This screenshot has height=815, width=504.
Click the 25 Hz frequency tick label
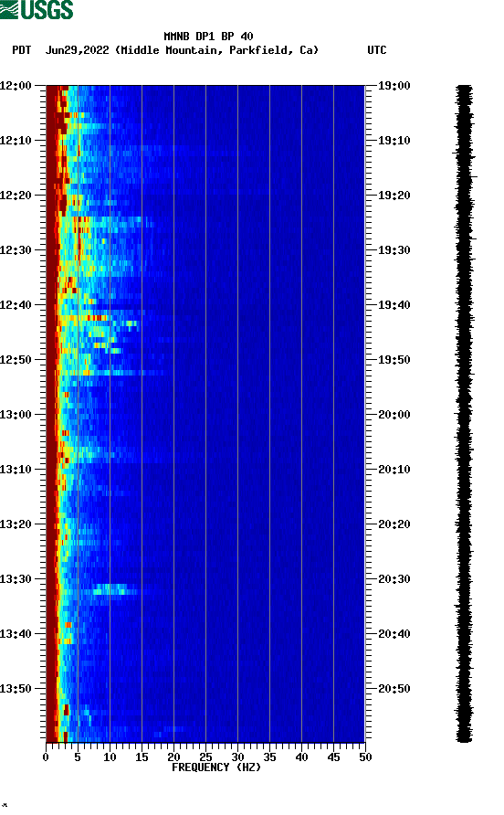click(x=205, y=757)
